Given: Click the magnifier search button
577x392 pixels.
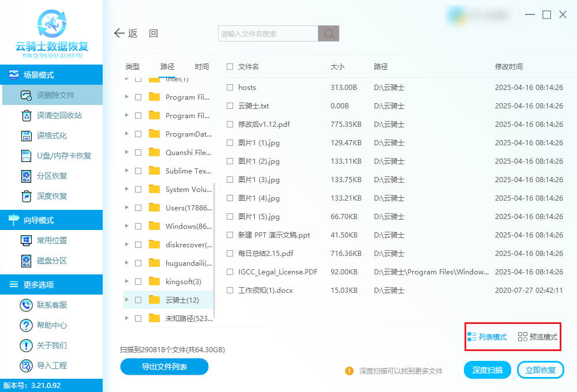Looking at the screenshot, I should [329, 33].
